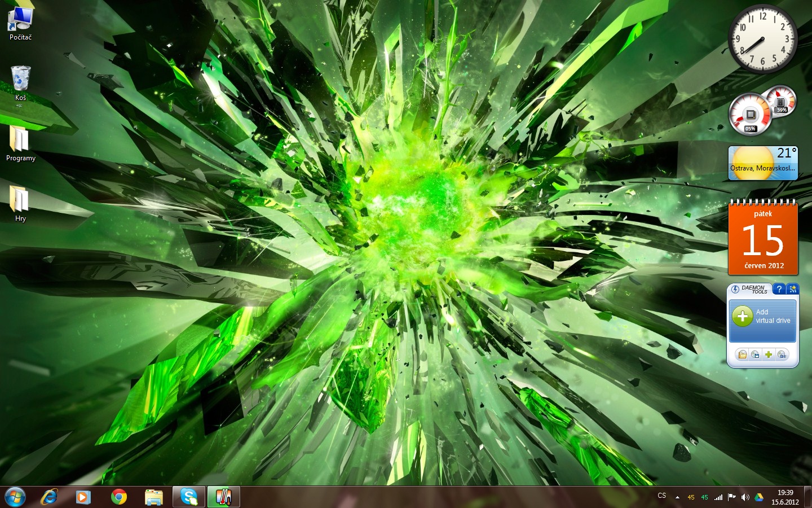
Task: Open Windows Media Player from the taskbar
Action: coord(83,497)
